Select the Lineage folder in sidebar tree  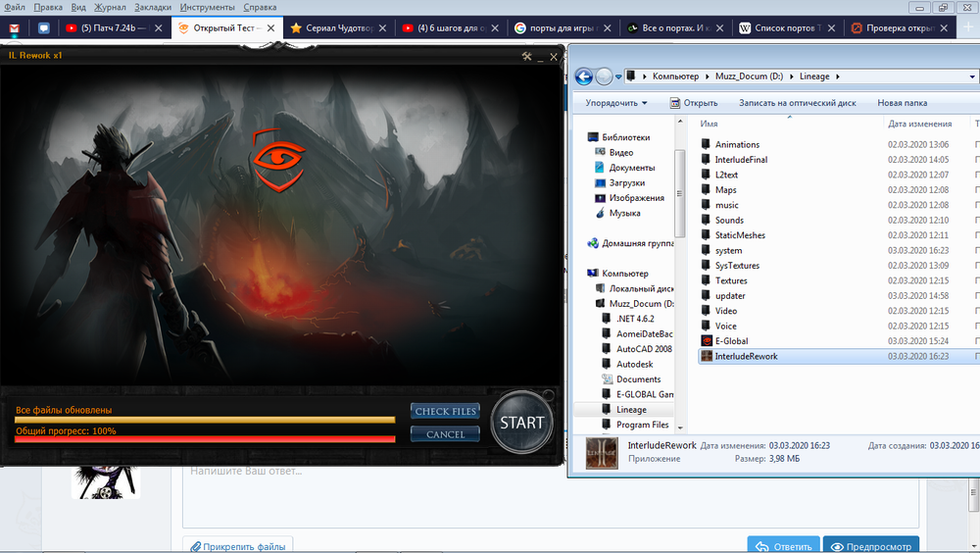point(631,410)
